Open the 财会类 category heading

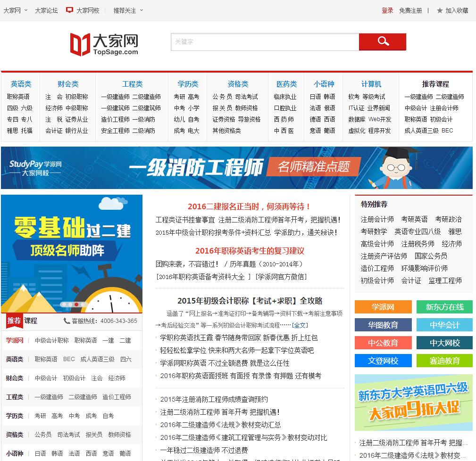[x=68, y=84]
